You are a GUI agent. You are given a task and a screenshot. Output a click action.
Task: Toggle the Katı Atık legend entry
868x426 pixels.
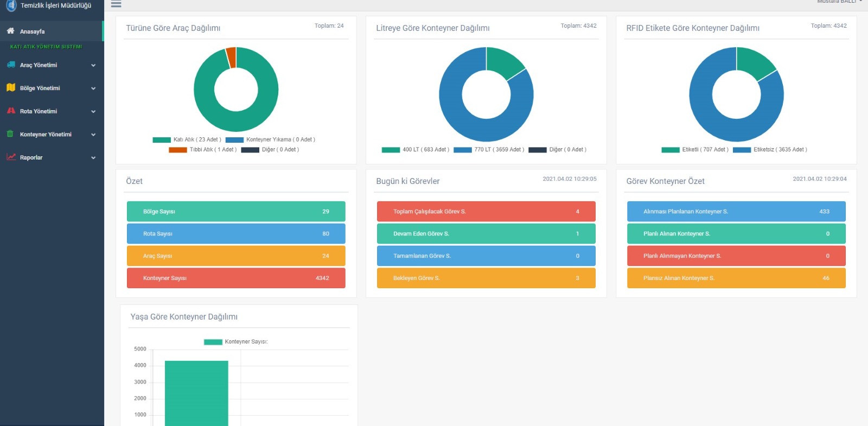point(187,139)
